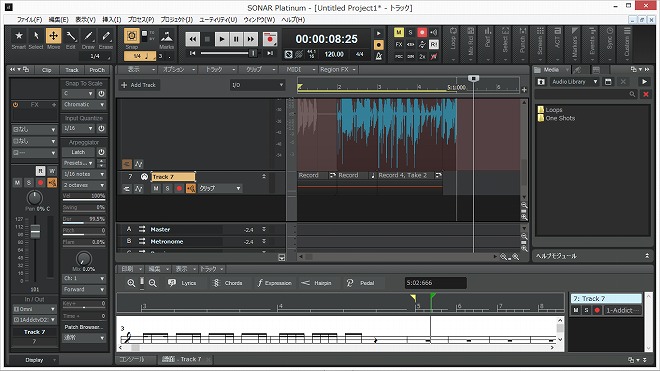This screenshot has width=660, height=371.
Task: Open the Chromatic scale dropdown
Action: coord(84,104)
